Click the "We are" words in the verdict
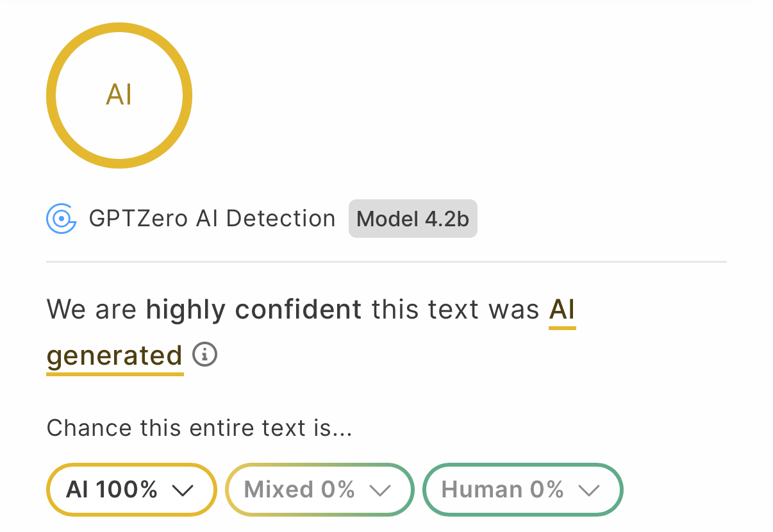 [x=92, y=310]
